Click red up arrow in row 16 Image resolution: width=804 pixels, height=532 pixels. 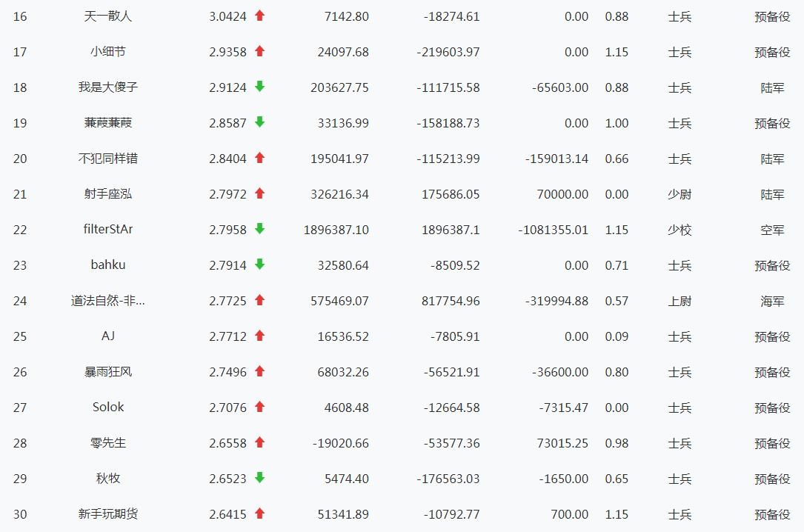tap(259, 16)
